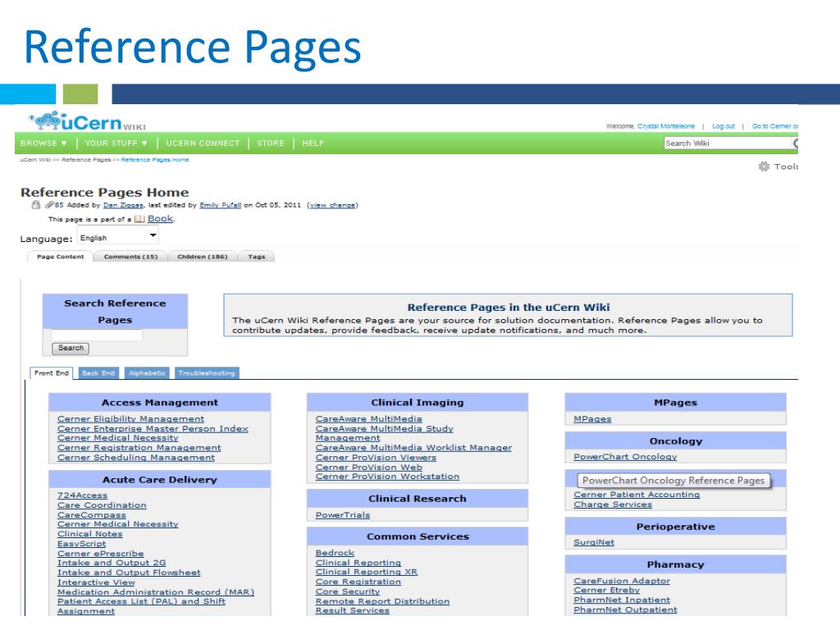Open the Tools gear icon
This screenshot has height=630, width=840.
click(x=764, y=167)
